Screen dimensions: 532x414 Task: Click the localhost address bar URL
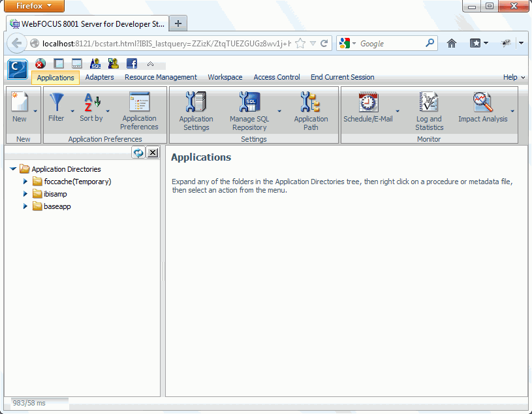coord(166,44)
